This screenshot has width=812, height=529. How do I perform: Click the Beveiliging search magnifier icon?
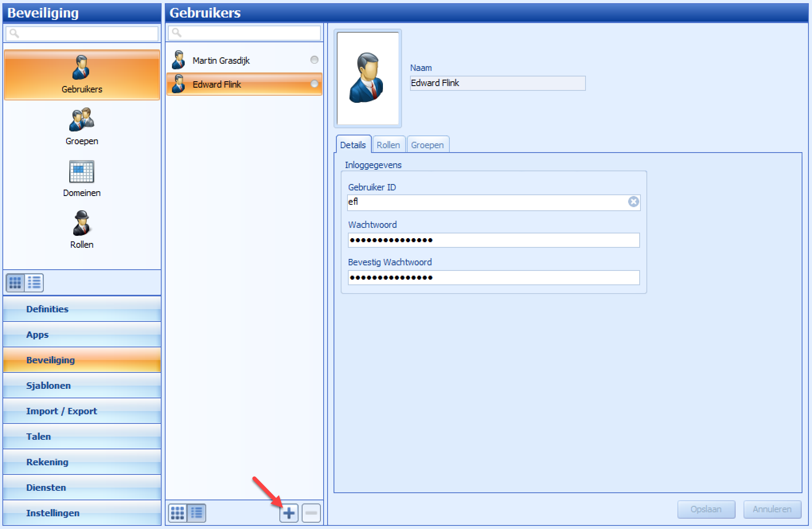click(14, 33)
